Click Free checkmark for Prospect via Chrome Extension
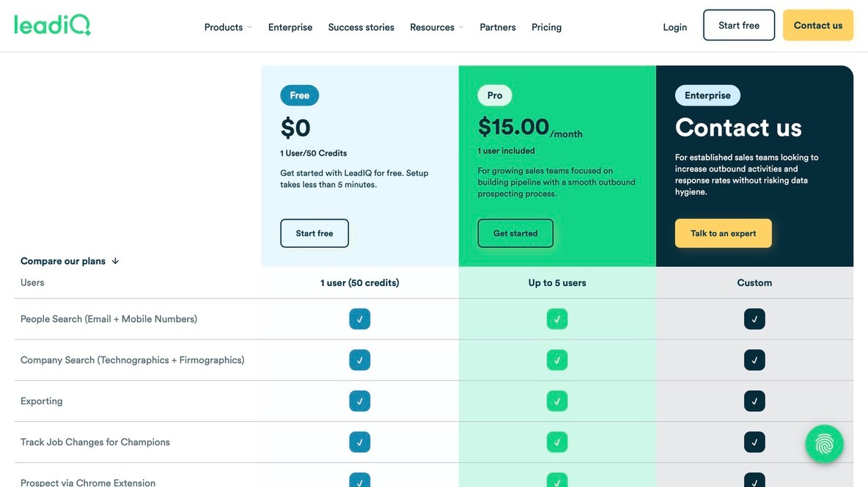 coord(360,480)
